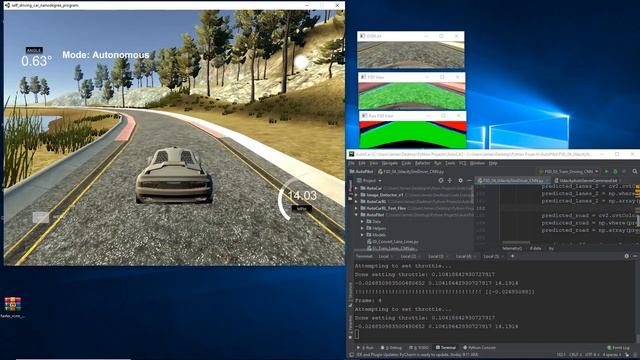640x360 pixels.
Task: Expand the Helpers folder in AutoPilot
Action: click(363, 228)
